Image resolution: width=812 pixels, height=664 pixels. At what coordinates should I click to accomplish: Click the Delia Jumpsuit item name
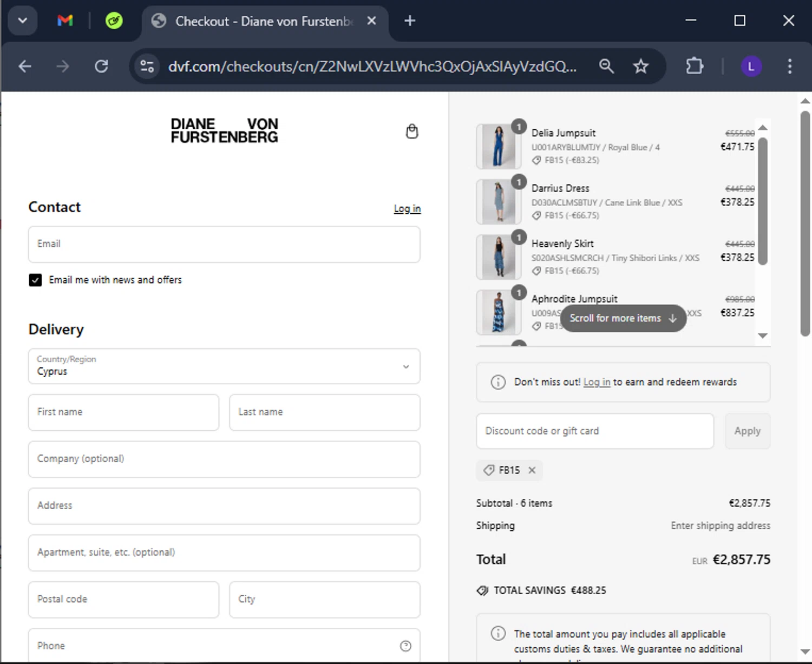[x=563, y=133]
